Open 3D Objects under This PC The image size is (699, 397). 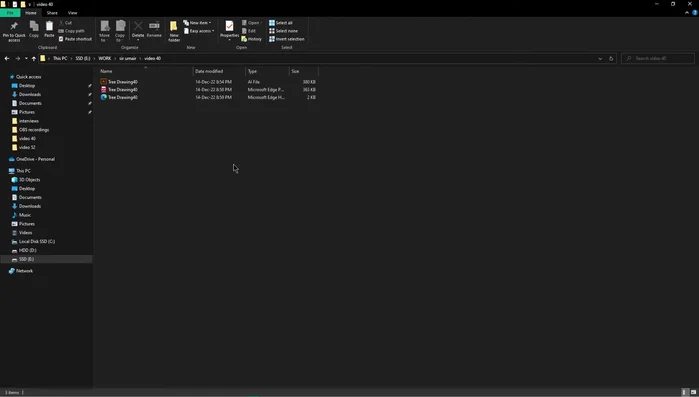pos(29,180)
